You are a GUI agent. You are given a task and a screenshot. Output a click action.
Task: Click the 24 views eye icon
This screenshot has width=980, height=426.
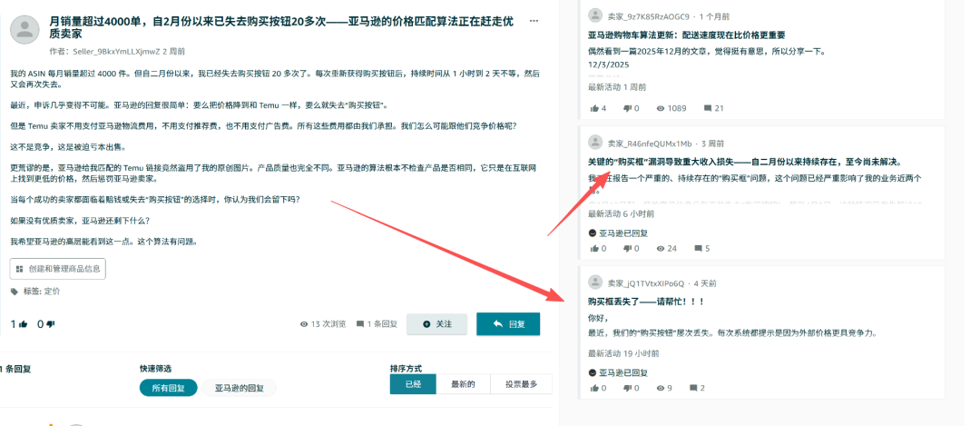pyautogui.click(x=661, y=248)
